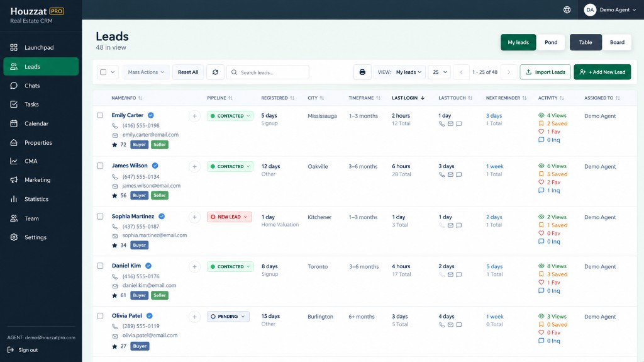This screenshot has width=644, height=362.
Task: Click the inquiry icon for Olivia Patel
Action: [x=541, y=341]
